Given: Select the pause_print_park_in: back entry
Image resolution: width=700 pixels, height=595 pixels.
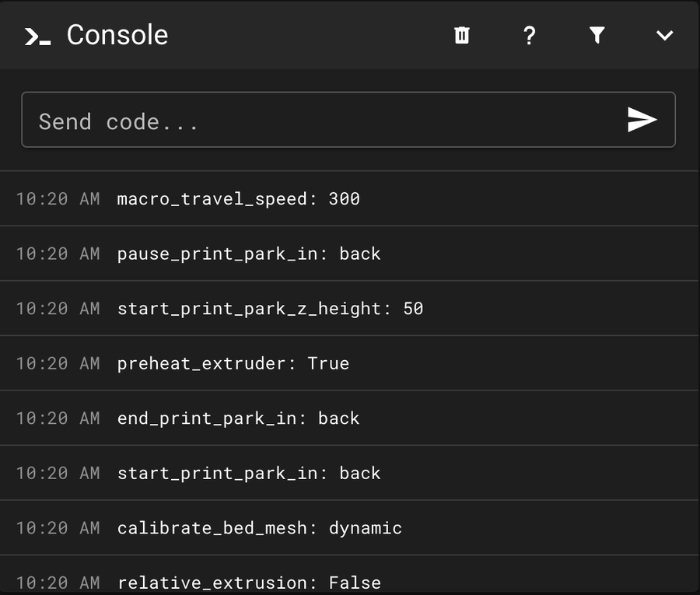Looking at the screenshot, I should coord(249,254).
